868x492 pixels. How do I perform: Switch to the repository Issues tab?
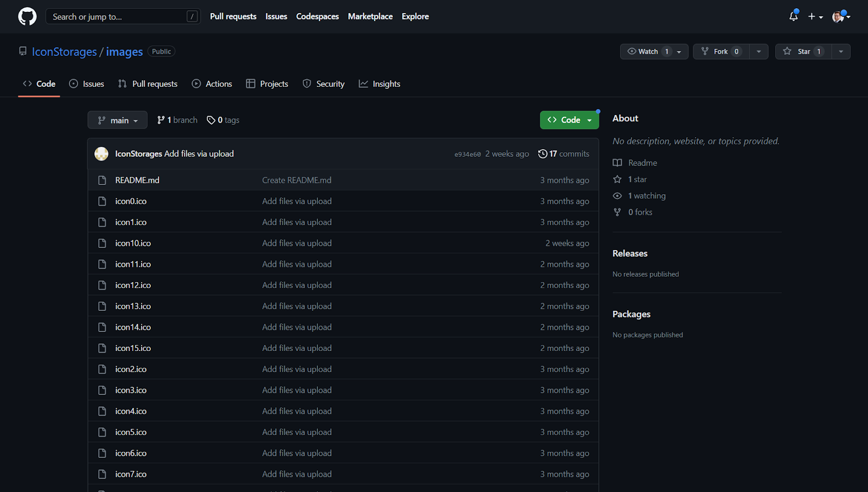pyautogui.click(x=87, y=84)
